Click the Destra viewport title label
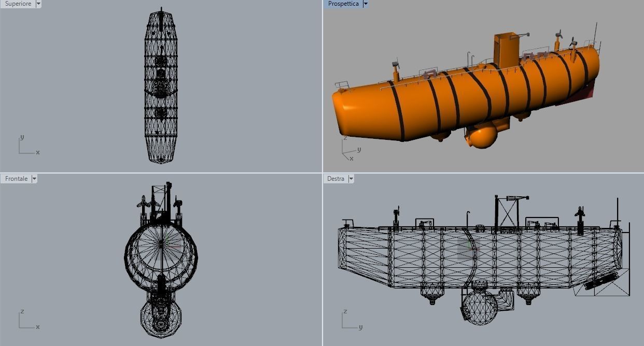The height and width of the screenshot is (346, 644). [335, 179]
